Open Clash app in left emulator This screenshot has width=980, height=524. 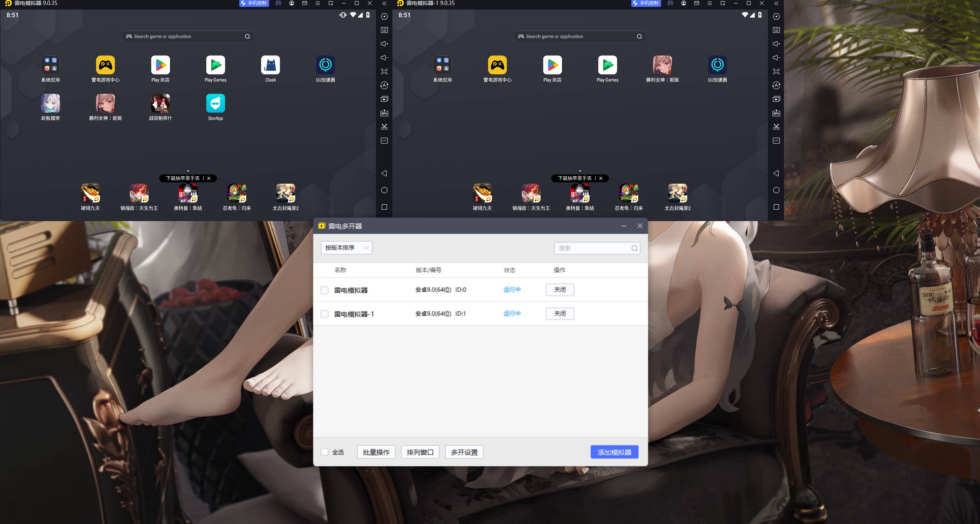tap(270, 65)
